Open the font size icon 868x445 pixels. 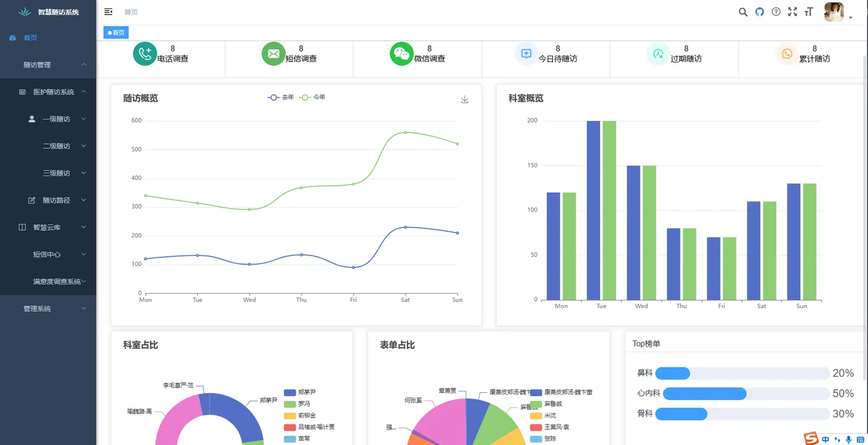tap(808, 12)
